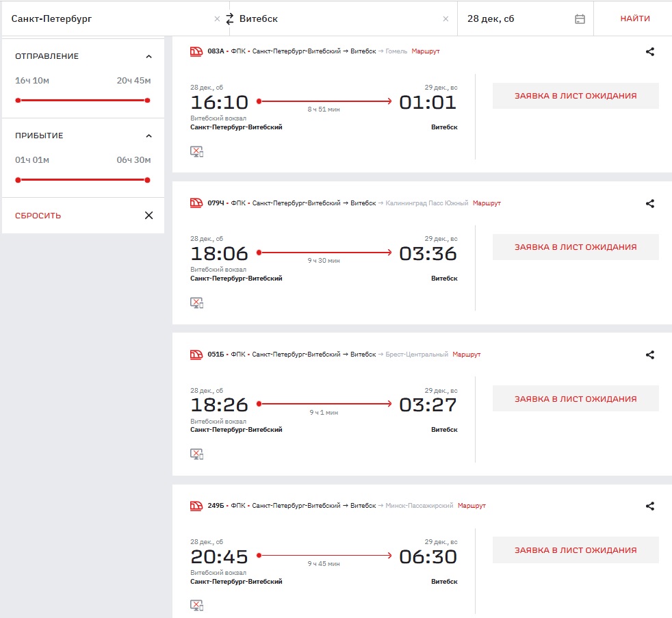672x618 pixels.
Task: Click the Витебск destination input field
Action: [335, 19]
